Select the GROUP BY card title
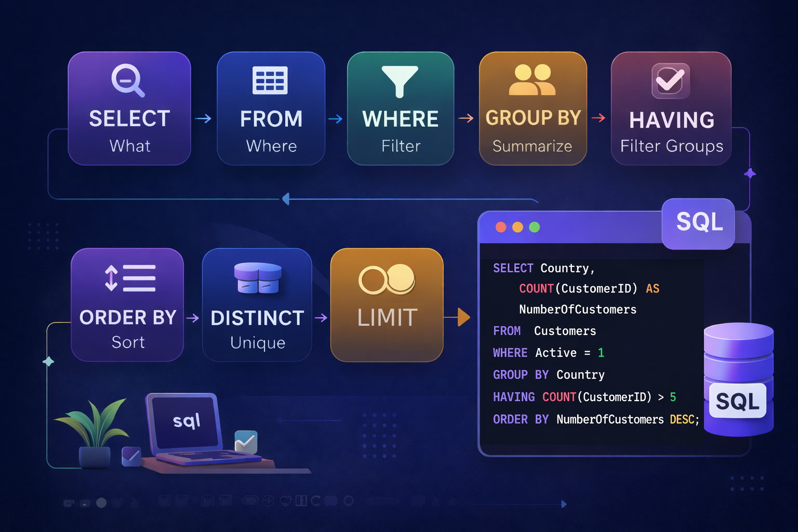The image size is (798, 532). coord(534,118)
